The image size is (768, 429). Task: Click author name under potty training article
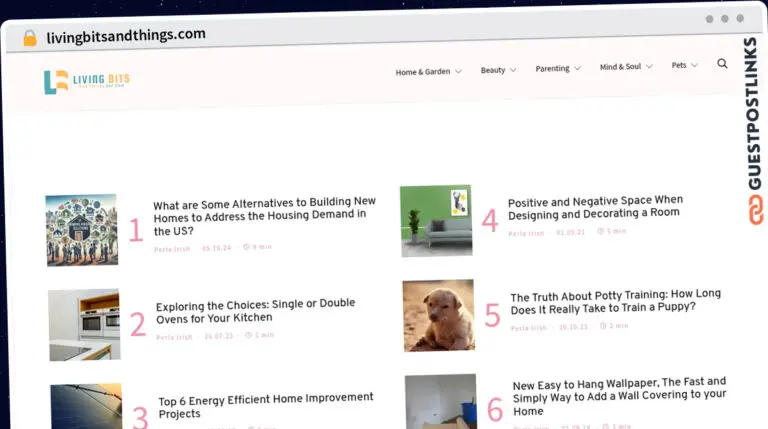pyautogui.click(x=528, y=328)
